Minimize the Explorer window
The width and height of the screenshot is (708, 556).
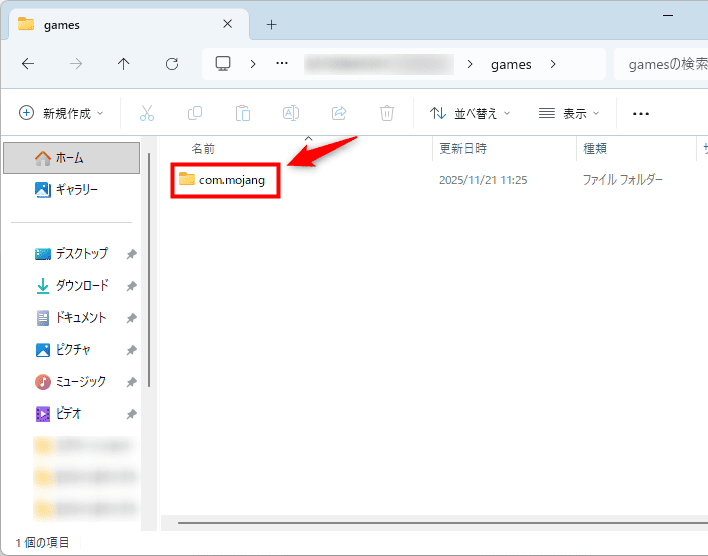[x=668, y=15]
